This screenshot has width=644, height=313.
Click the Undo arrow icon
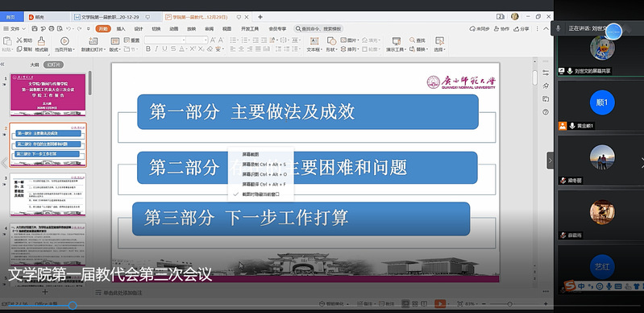tap(69, 29)
